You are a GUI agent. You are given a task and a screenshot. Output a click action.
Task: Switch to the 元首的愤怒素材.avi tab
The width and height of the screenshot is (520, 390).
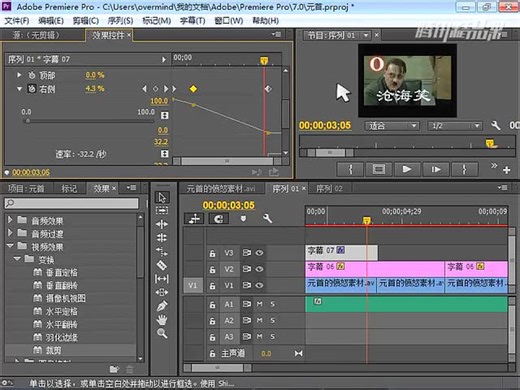coord(221,189)
